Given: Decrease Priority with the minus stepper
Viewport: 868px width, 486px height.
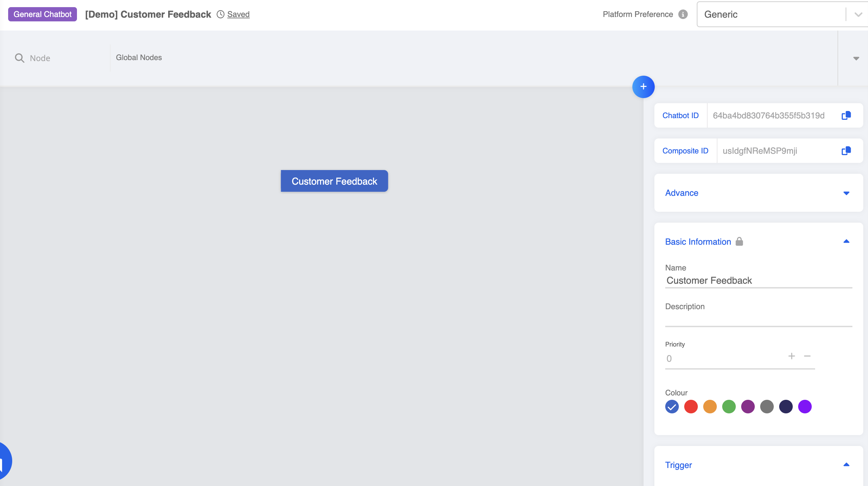Looking at the screenshot, I should 807,356.
